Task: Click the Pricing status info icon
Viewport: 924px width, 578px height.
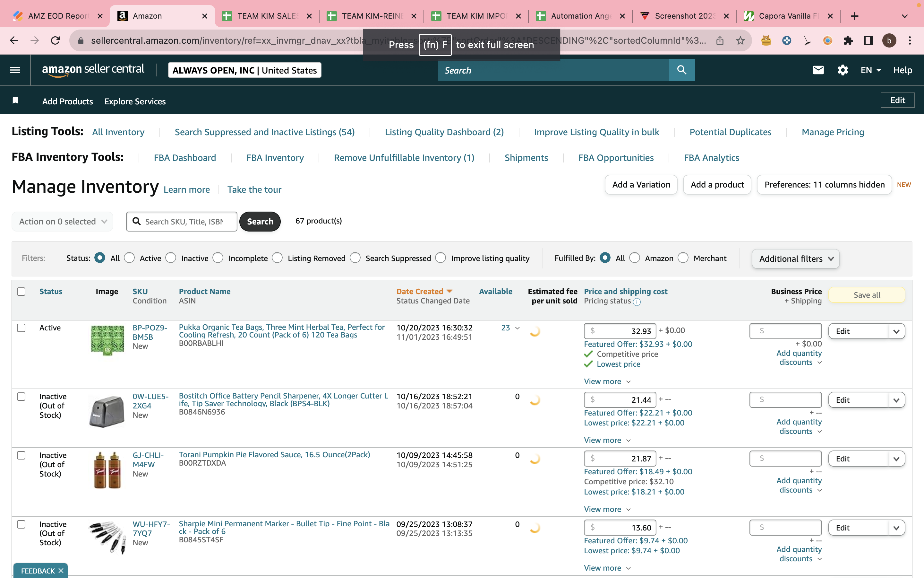Action: pyautogui.click(x=637, y=302)
